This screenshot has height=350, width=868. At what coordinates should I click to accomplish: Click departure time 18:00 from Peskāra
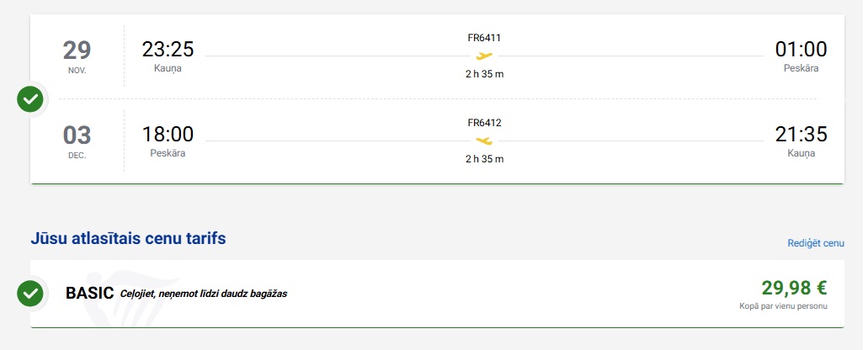coord(168,135)
